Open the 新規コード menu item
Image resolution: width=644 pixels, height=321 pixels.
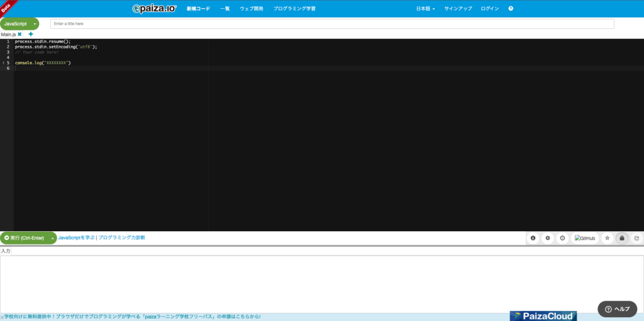[x=198, y=9]
